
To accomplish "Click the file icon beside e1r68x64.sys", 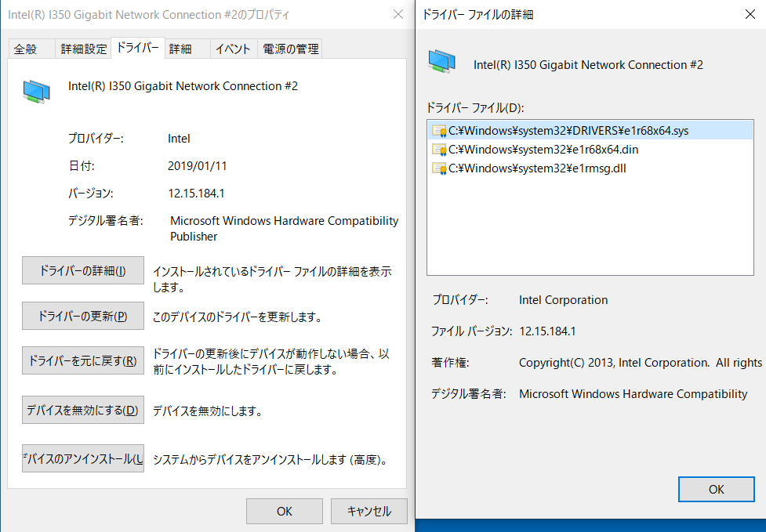I will [x=439, y=130].
